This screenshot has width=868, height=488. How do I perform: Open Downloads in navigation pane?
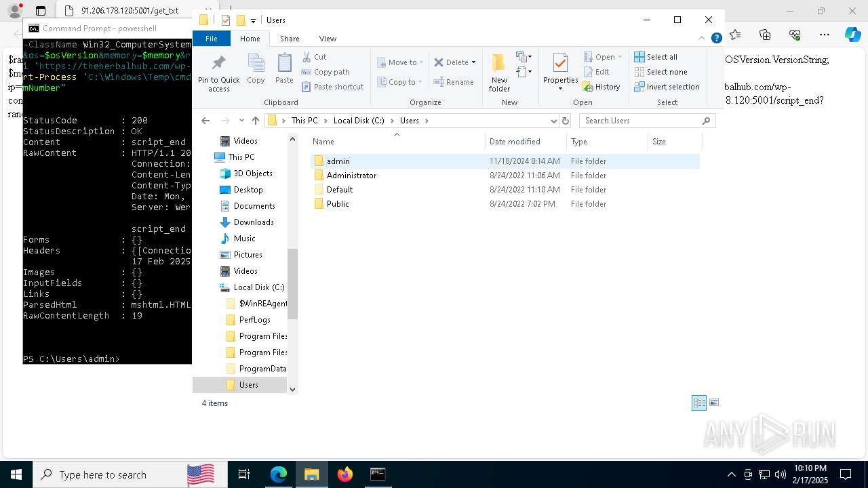pos(254,222)
